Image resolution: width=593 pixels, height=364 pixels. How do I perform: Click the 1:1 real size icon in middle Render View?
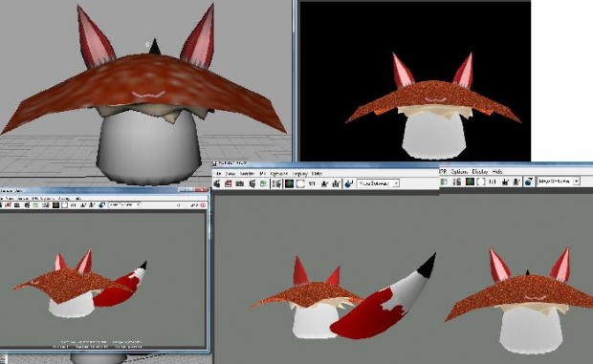312,183
